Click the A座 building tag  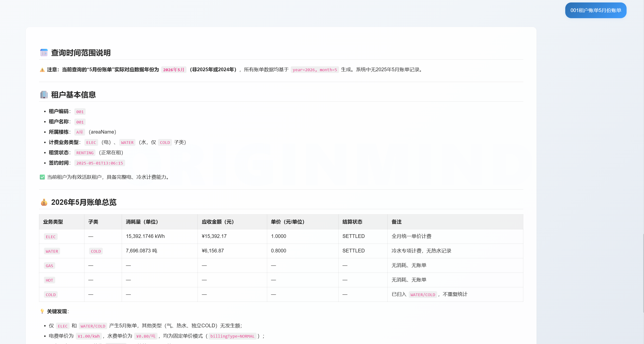click(x=80, y=132)
